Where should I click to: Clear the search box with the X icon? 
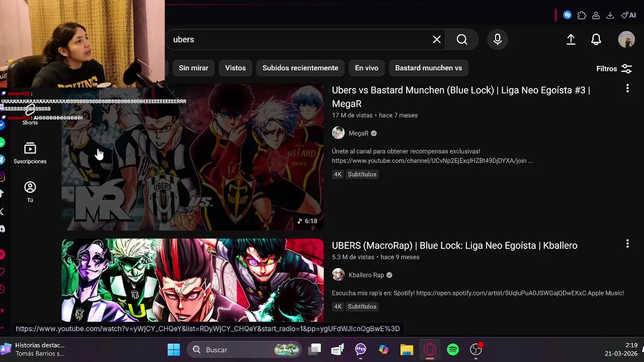tap(437, 40)
